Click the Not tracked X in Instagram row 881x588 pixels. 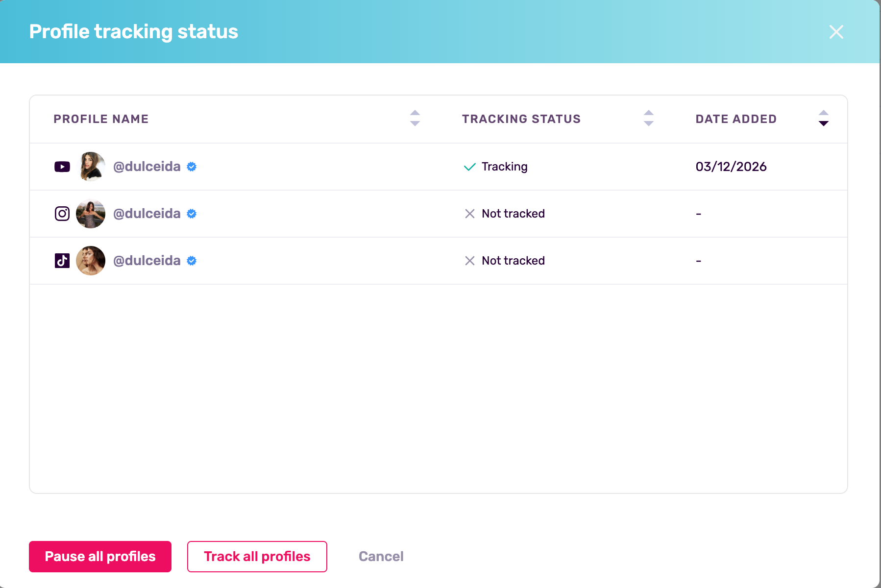[x=469, y=214]
